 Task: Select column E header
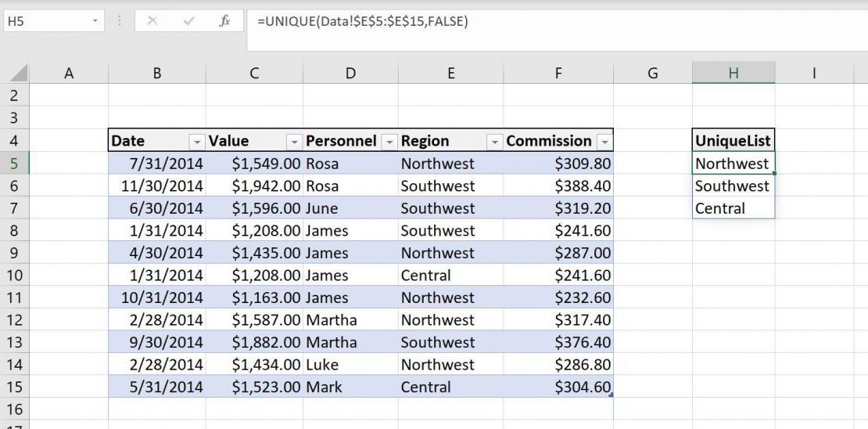coord(450,73)
